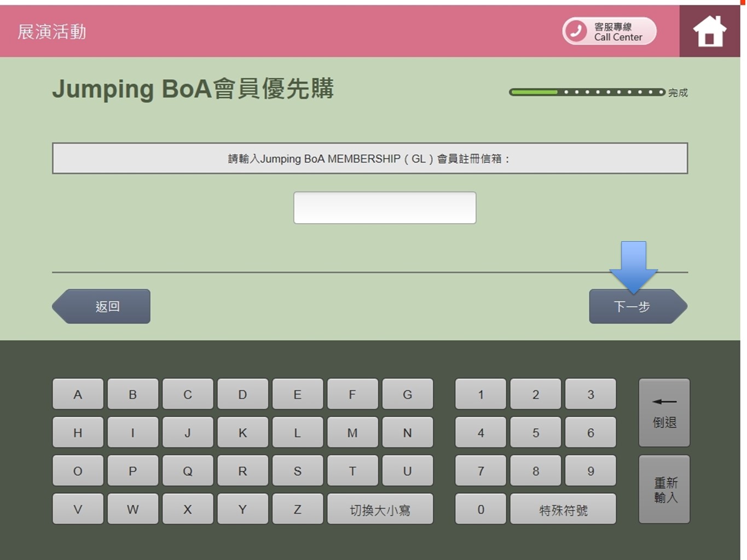Tap the V key

78,509
